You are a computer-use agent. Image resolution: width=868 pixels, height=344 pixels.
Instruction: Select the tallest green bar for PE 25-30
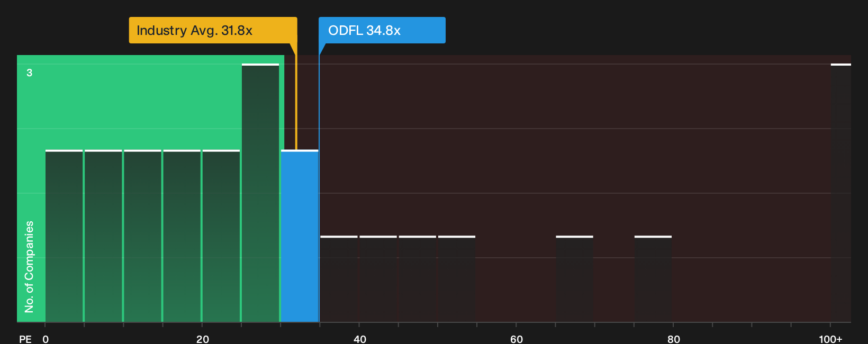click(260, 193)
